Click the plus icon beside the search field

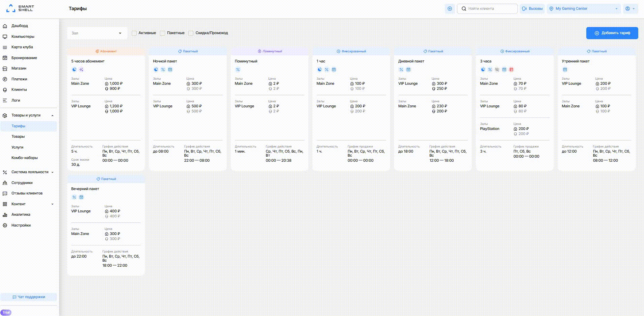point(450,9)
